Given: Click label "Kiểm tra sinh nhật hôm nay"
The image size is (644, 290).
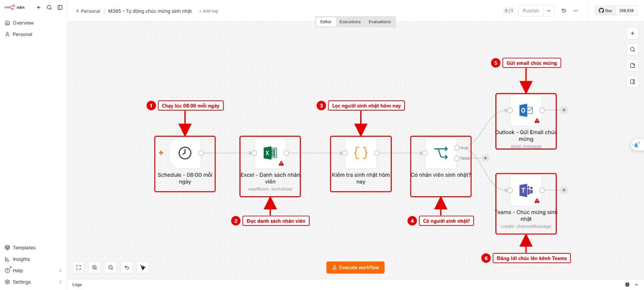Looking at the screenshot, I should point(361,178).
